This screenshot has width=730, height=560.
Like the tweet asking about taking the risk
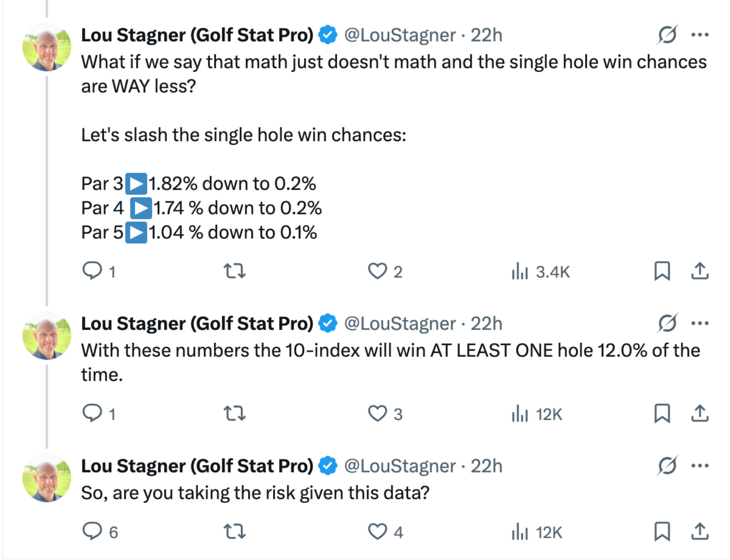(x=378, y=531)
